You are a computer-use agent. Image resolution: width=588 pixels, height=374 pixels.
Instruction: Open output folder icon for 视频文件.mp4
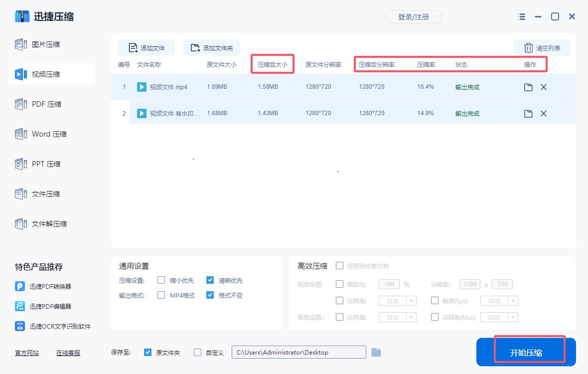[528, 86]
